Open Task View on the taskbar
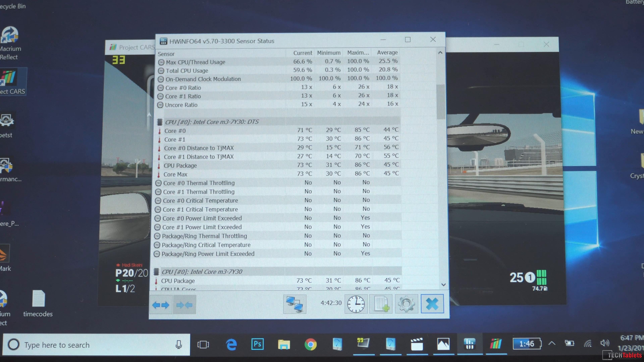Screen dimensions: 644x362 [203, 345]
